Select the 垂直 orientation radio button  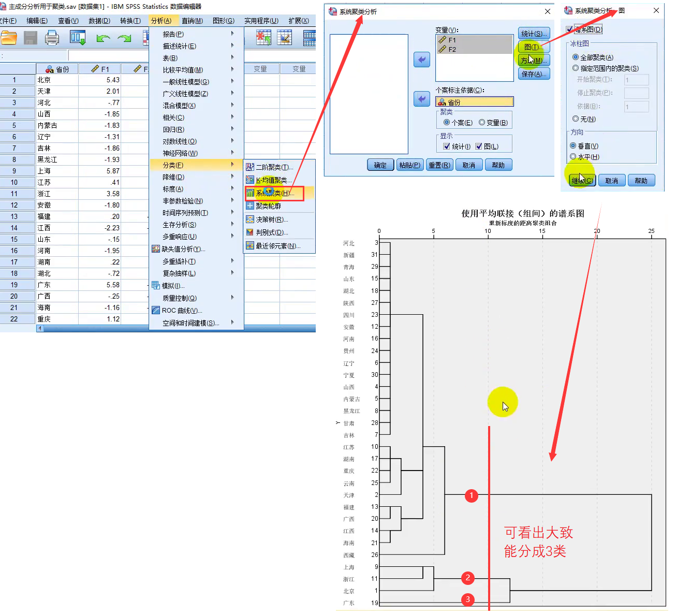(573, 145)
